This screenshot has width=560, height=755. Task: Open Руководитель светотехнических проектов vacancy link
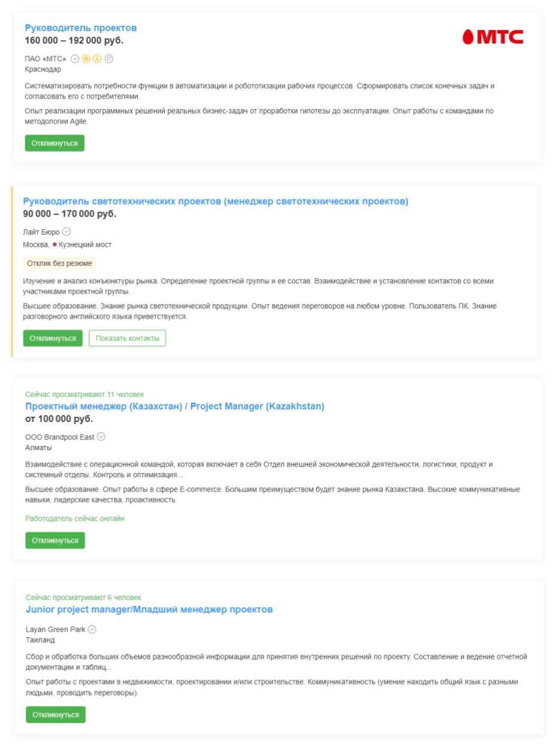click(216, 201)
